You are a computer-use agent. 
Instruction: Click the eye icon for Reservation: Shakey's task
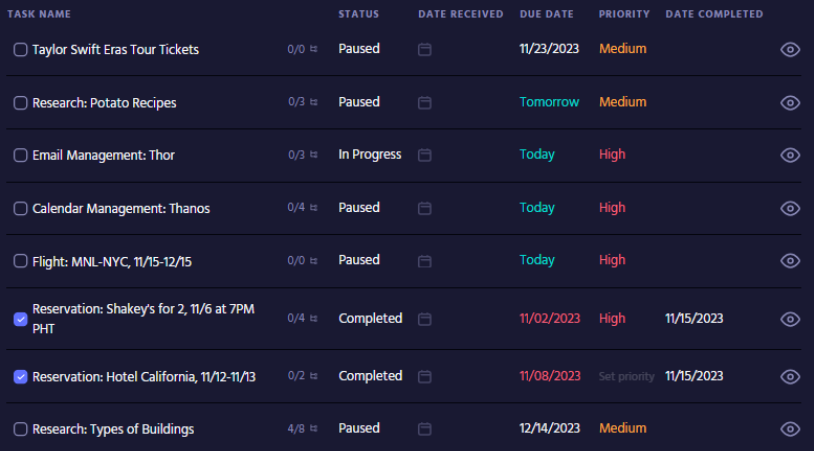click(x=790, y=319)
